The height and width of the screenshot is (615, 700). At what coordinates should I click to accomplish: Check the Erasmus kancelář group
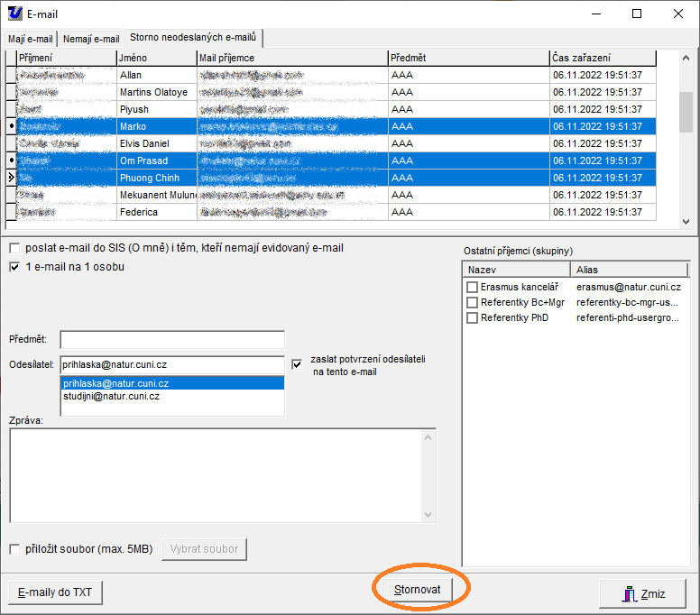click(472, 287)
